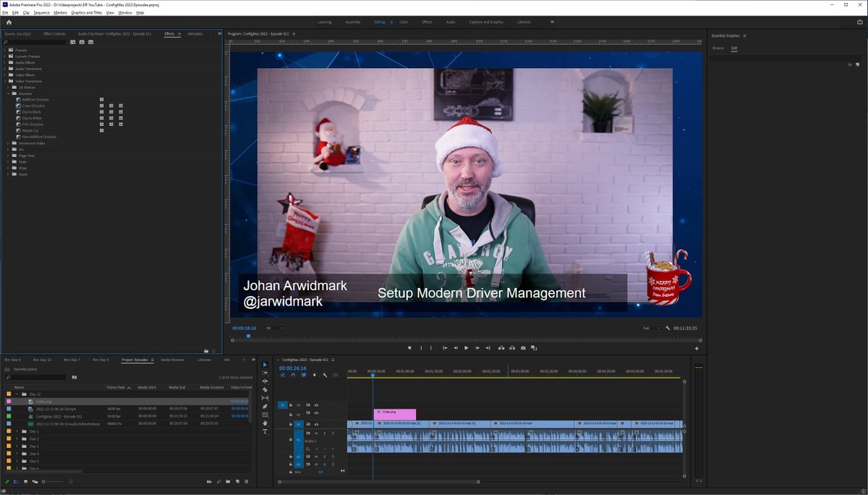Expand the Video Effects folder
This screenshot has width=868, height=495.
pyautogui.click(x=5, y=75)
